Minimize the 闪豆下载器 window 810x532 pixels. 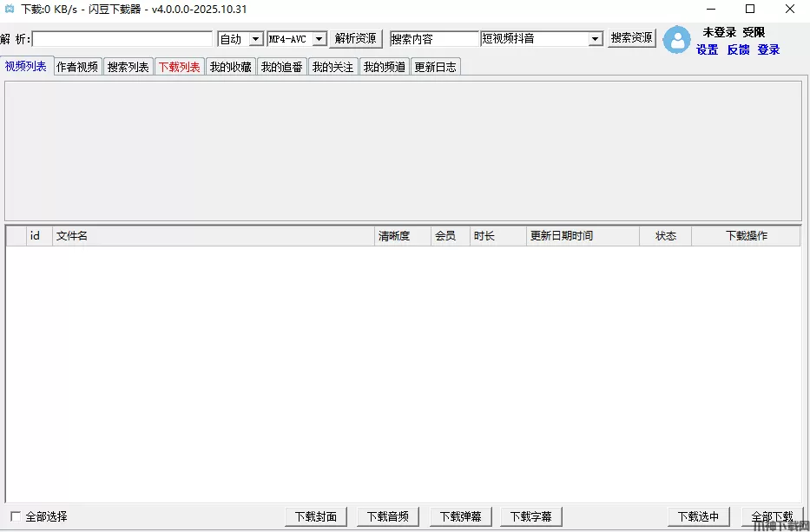point(711,10)
